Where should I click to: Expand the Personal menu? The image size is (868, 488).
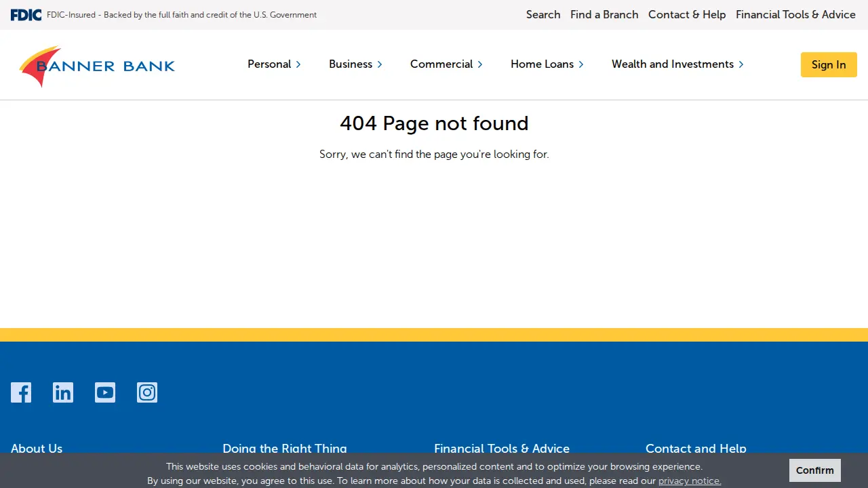pyautogui.click(x=274, y=64)
